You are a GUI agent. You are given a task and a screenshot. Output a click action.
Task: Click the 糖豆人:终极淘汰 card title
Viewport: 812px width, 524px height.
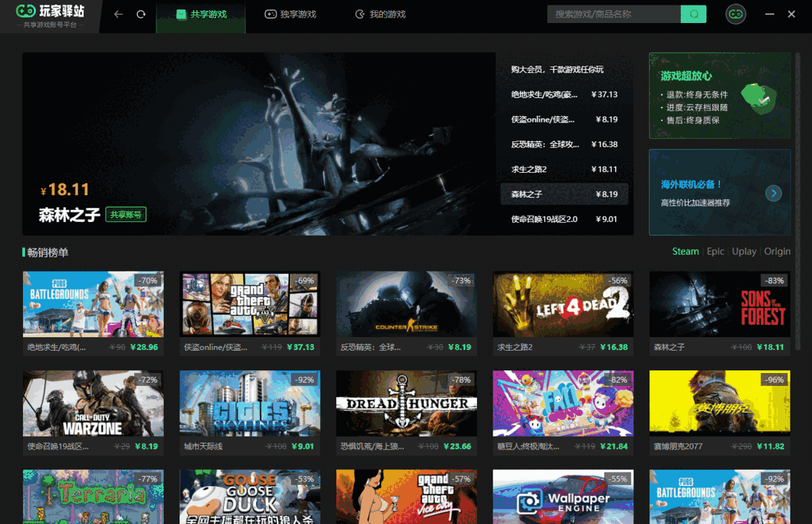[x=528, y=447]
